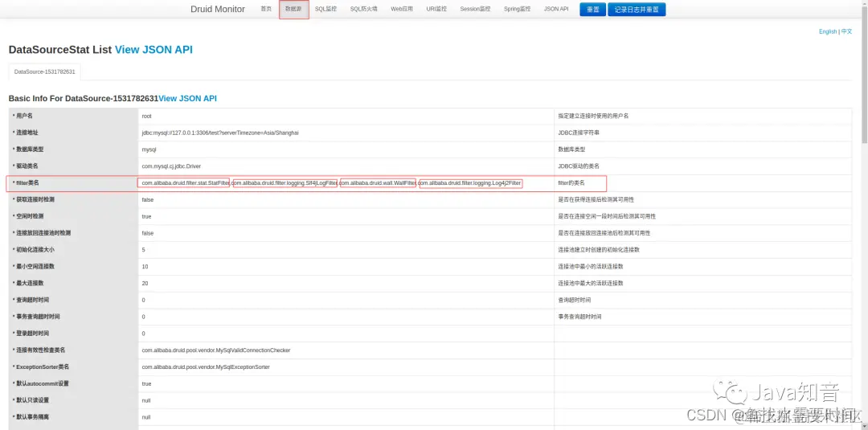Open View JSON API beside Basic Info heading
The image size is (868, 430).
187,99
